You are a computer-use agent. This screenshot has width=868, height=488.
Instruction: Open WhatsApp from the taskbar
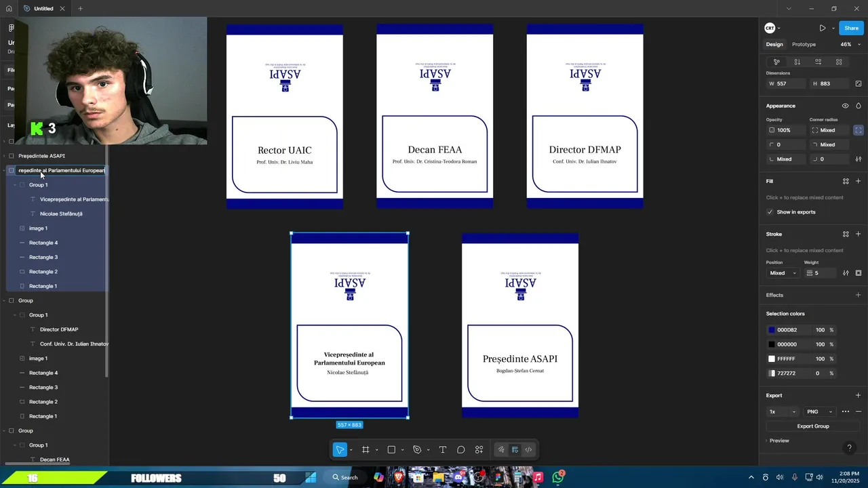(x=557, y=477)
